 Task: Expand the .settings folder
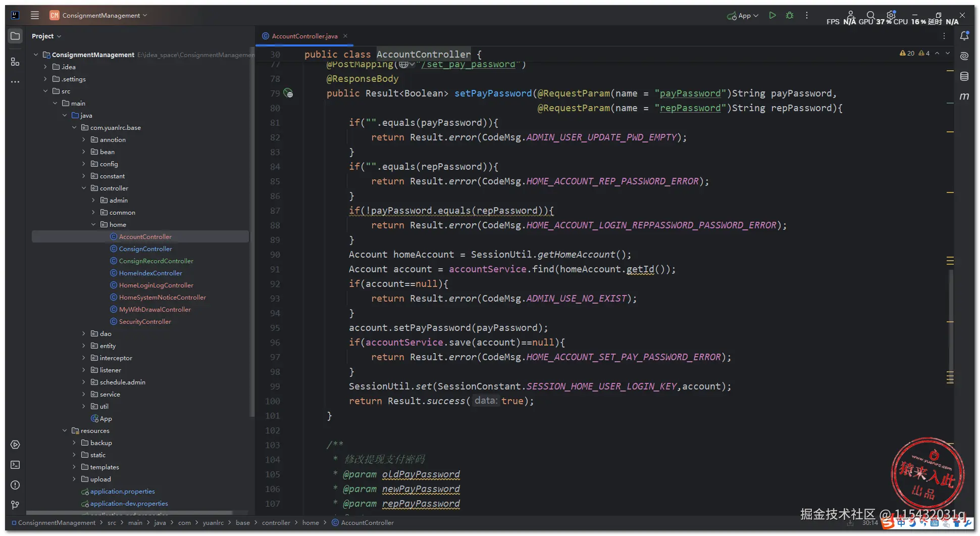(x=45, y=79)
